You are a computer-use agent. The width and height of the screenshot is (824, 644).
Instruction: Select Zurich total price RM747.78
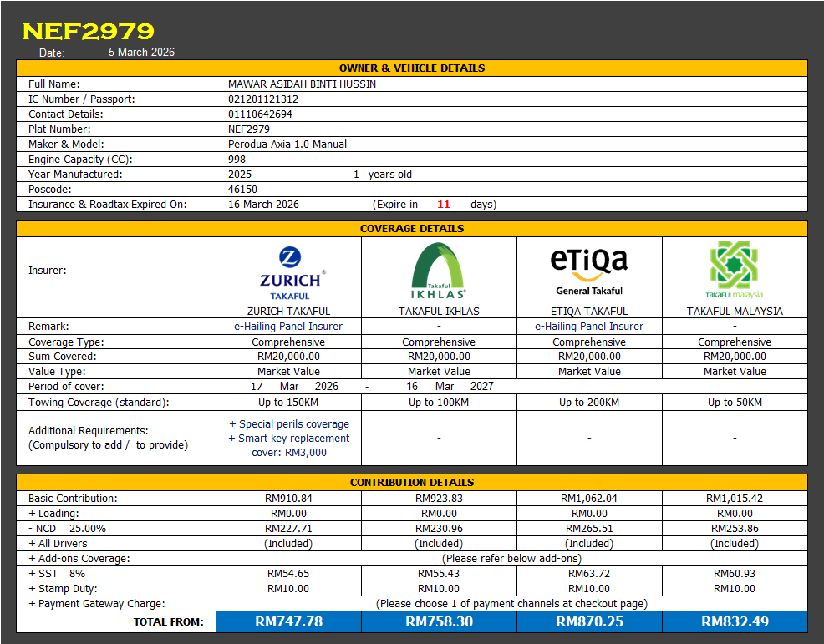tap(288, 621)
